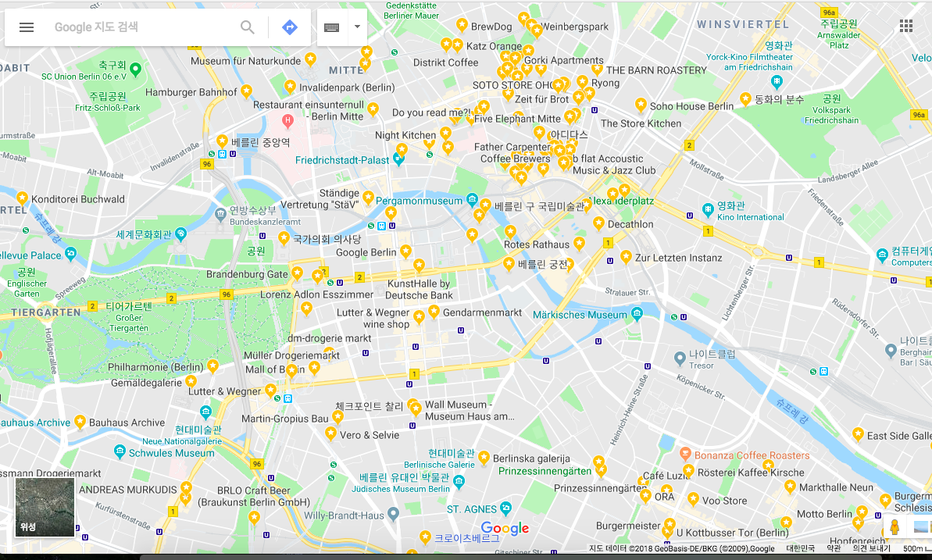Open the Google apps grid

(x=906, y=26)
